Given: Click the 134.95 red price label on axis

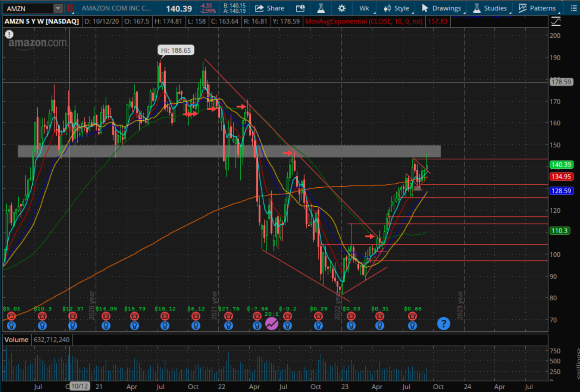Looking at the screenshot, I should 561,177.
